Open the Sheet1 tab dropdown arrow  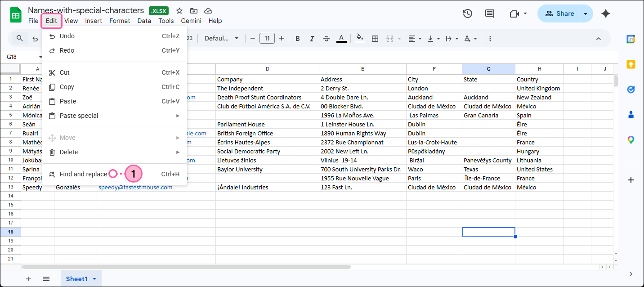(x=94, y=278)
